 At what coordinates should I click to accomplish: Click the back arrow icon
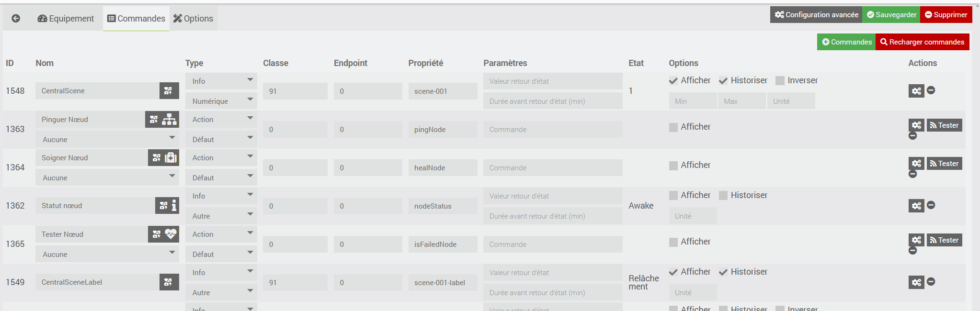coord(16,19)
